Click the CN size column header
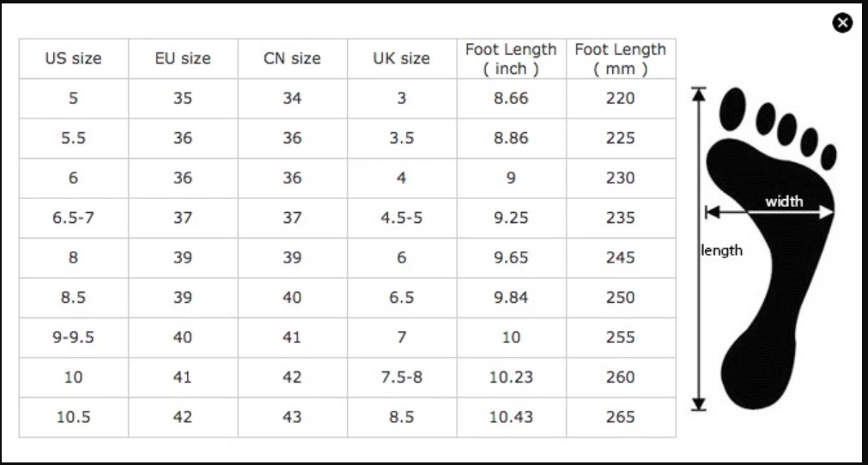The height and width of the screenshot is (465, 868). point(292,59)
